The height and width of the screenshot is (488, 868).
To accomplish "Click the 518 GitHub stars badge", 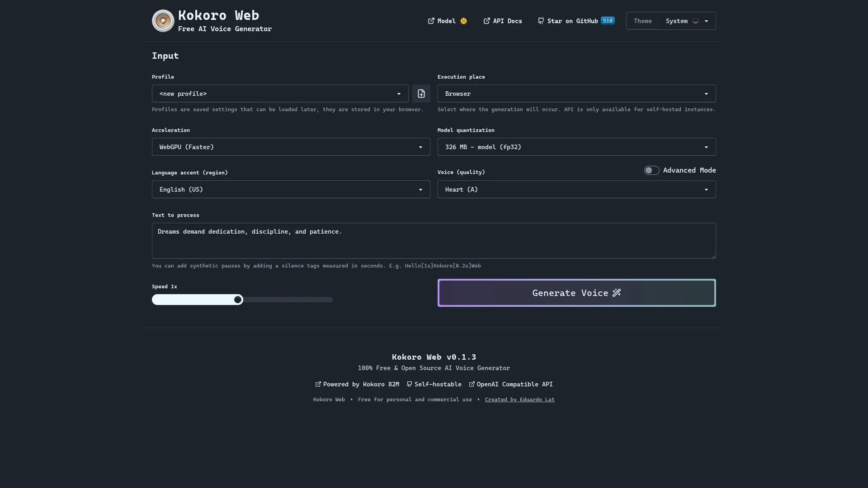I will pos(608,21).
